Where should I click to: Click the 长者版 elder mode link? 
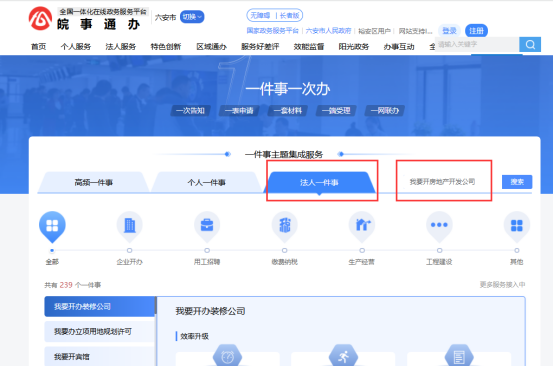(290, 16)
